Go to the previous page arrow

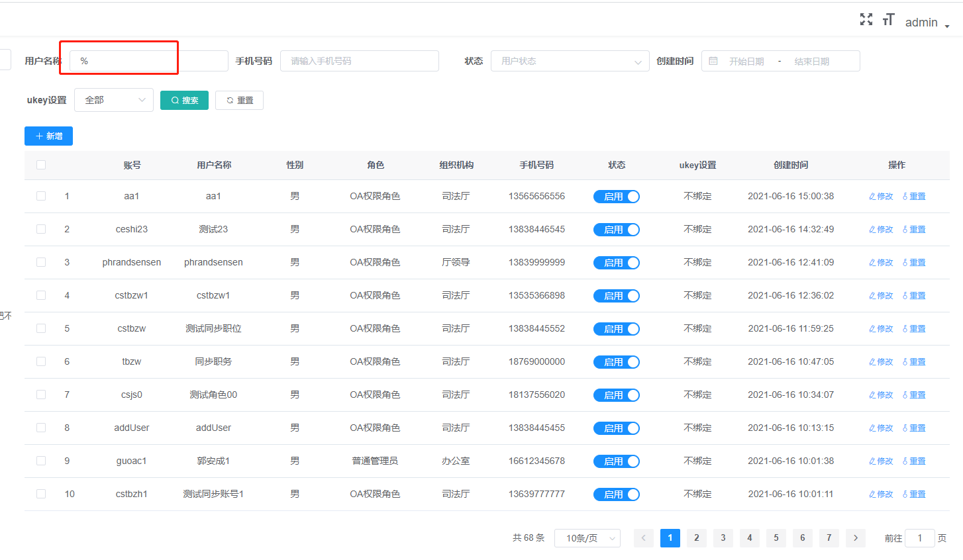[644, 538]
